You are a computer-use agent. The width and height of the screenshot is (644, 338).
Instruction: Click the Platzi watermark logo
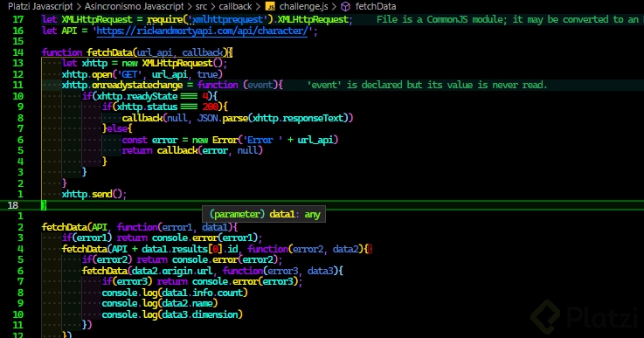[x=583, y=317]
